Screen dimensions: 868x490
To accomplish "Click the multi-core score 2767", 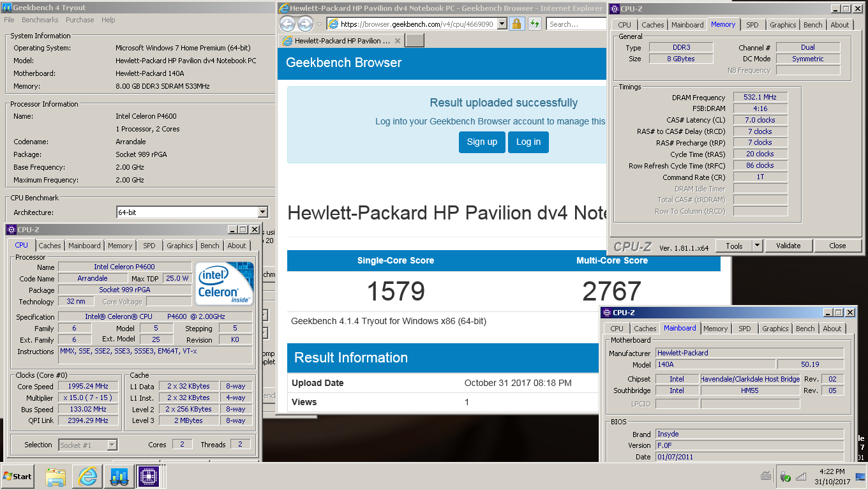I will [x=611, y=291].
